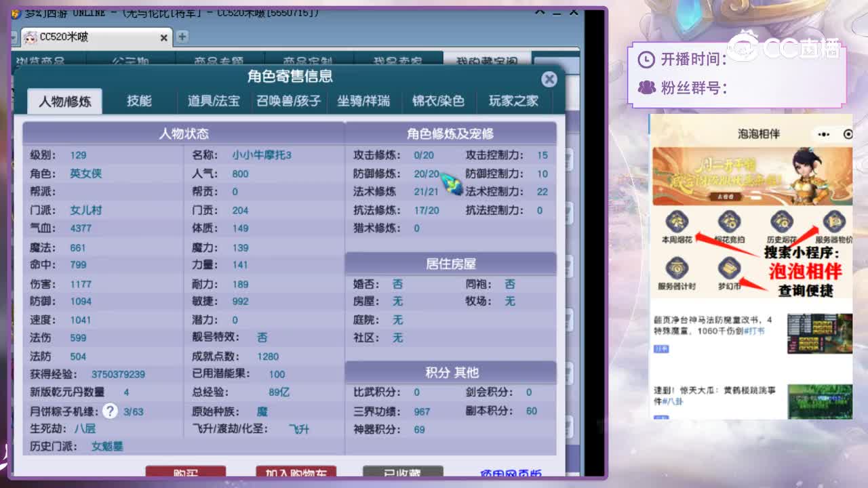
Task: Open the 黄鹤楼跳跳事件 article thumbnail
Action: point(819,401)
